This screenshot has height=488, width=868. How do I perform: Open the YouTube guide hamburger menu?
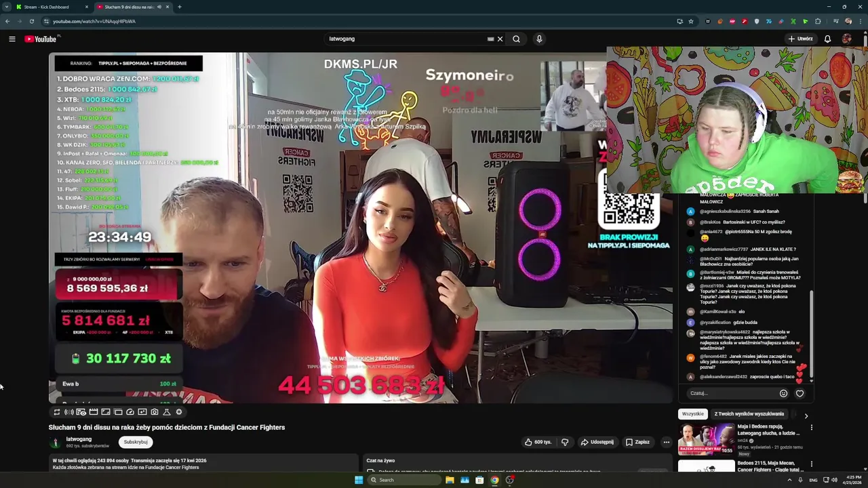click(x=12, y=39)
